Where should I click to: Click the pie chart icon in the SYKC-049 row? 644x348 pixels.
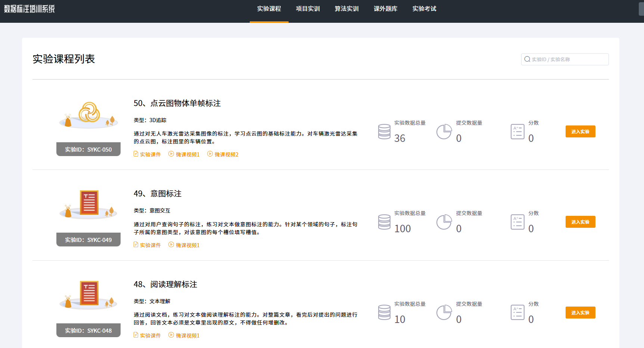(x=444, y=222)
